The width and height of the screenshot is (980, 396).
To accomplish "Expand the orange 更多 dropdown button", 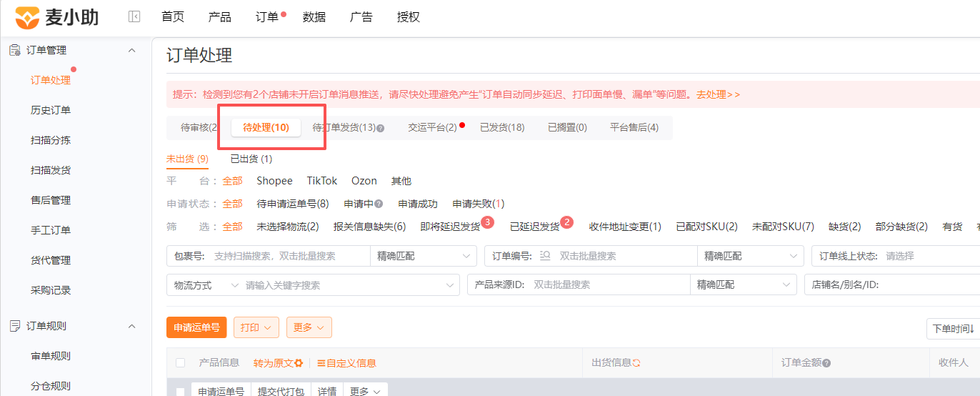I will click(x=309, y=327).
